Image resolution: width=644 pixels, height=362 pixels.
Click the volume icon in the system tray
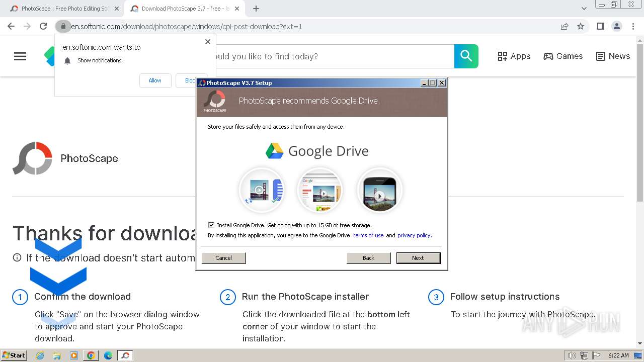tap(572, 355)
